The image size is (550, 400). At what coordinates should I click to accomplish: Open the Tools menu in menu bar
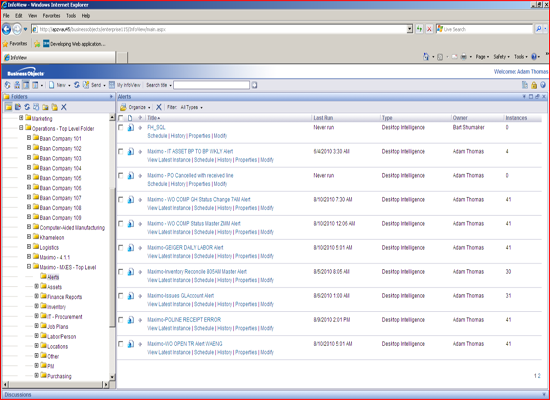click(71, 16)
